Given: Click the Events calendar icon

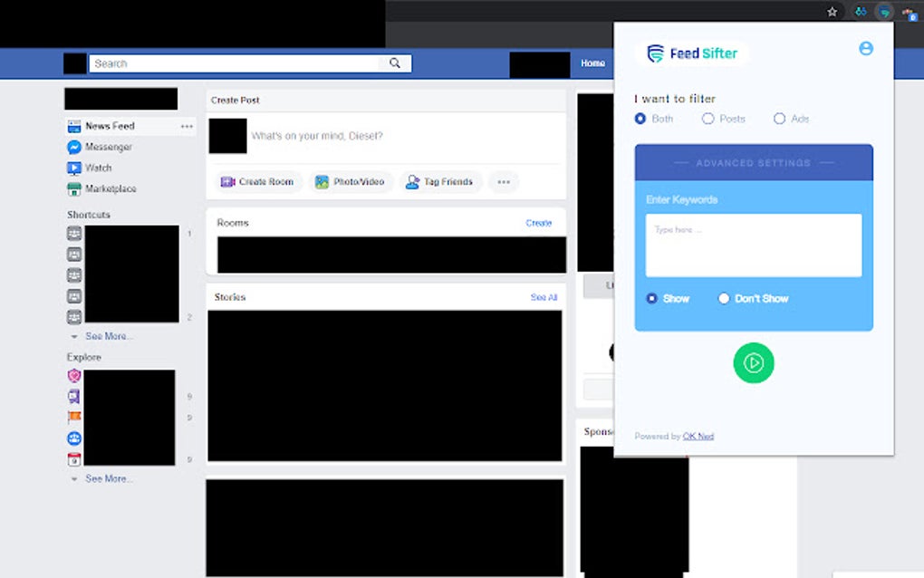Looking at the screenshot, I should pyautogui.click(x=74, y=459).
